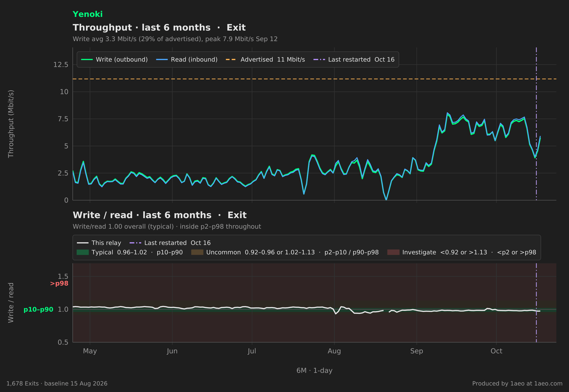The height and width of the screenshot is (392, 569).
Task: Click the 12.5 y-axis tick label
Action: click(x=61, y=65)
